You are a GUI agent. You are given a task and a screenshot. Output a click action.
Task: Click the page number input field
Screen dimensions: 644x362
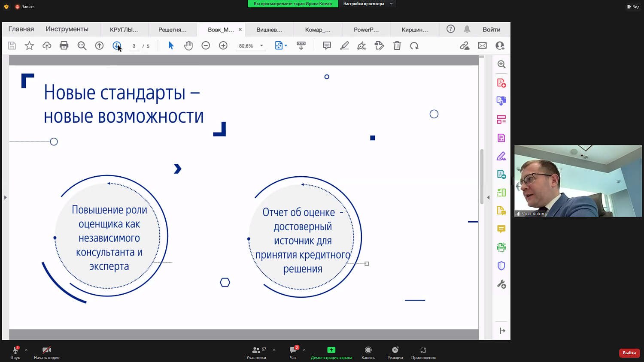pos(134,46)
